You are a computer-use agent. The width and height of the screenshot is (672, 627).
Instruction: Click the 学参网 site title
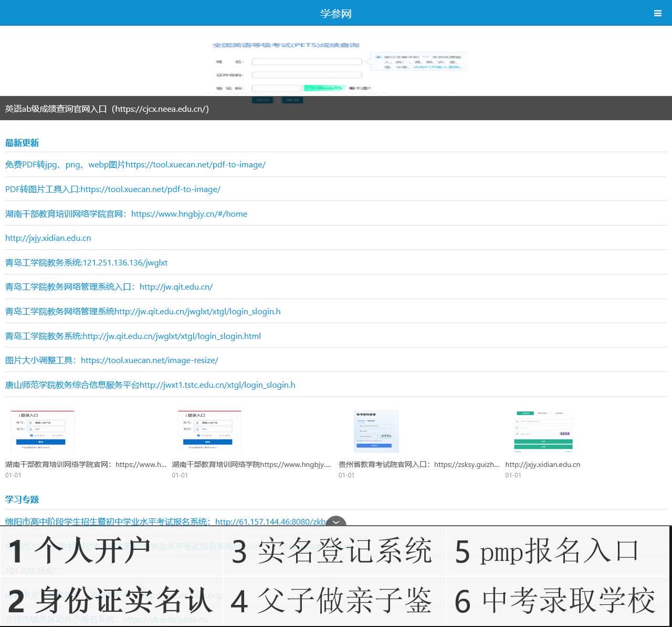[336, 13]
